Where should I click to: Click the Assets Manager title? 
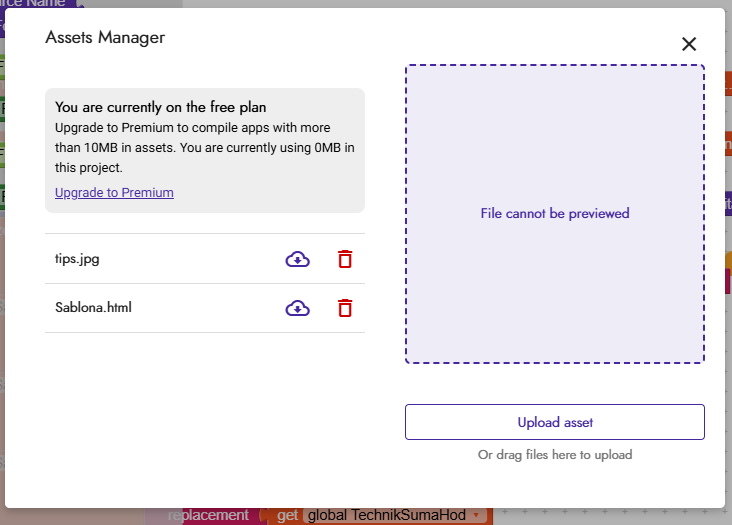[105, 37]
